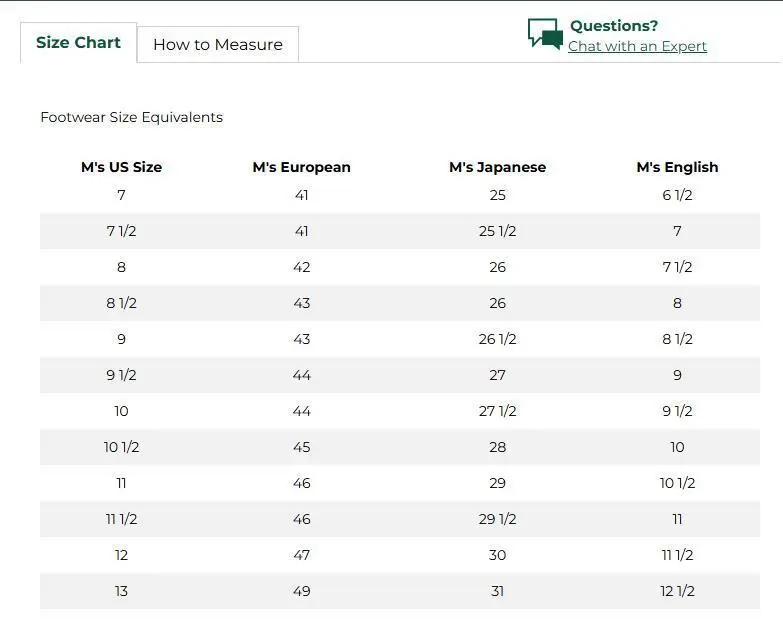Viewport: 783px width, 642px height.
Task: Click the M's English column header
Action: click(x=677, y=167)
